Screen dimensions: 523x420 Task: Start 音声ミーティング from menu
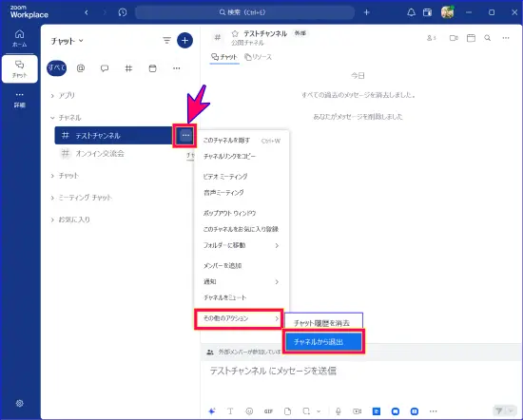pos(242,193)
